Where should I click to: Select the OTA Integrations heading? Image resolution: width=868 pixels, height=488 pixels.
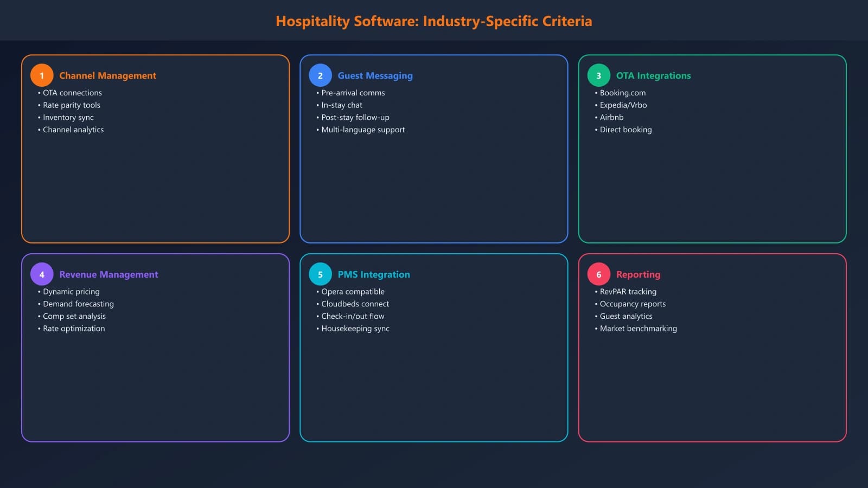click(653, 75)
